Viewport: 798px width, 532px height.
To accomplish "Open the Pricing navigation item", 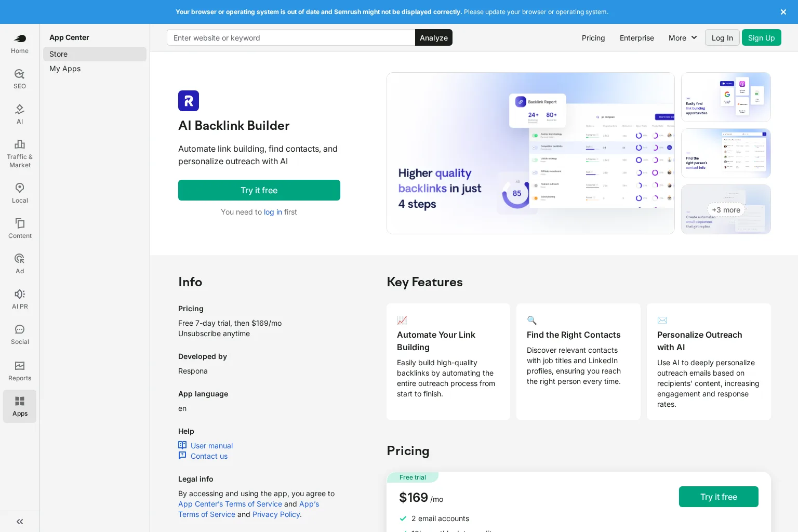I will (593, 38).
